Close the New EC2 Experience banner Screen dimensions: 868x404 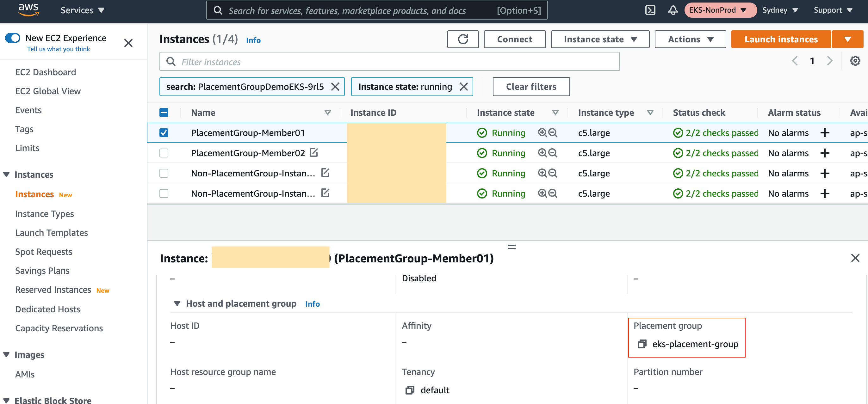[128, 43]
